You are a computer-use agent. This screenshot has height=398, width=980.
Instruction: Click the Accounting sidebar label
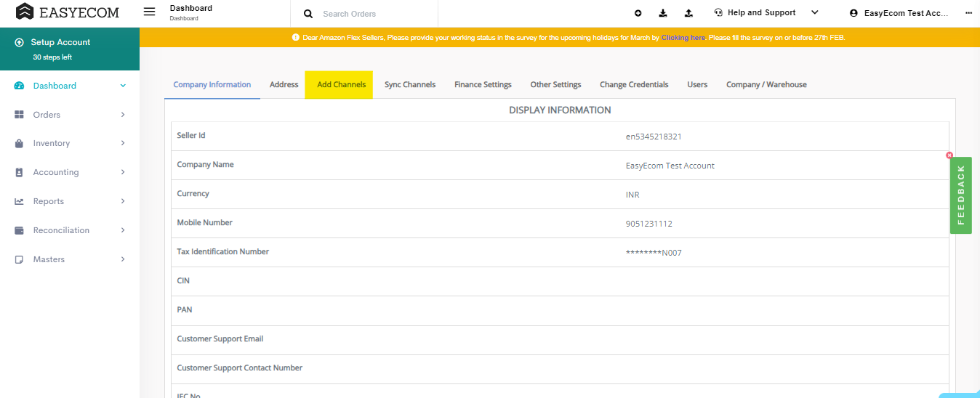point(56,172)
